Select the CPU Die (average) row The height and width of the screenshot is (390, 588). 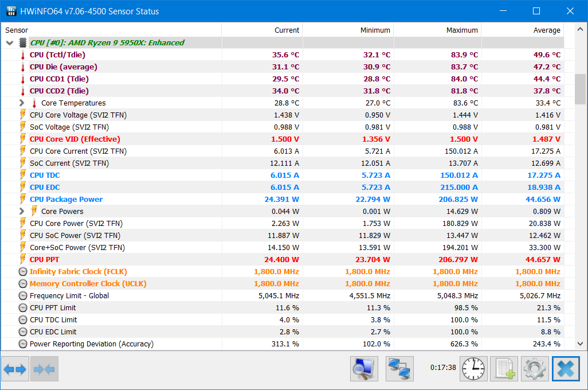pos(283,67)
